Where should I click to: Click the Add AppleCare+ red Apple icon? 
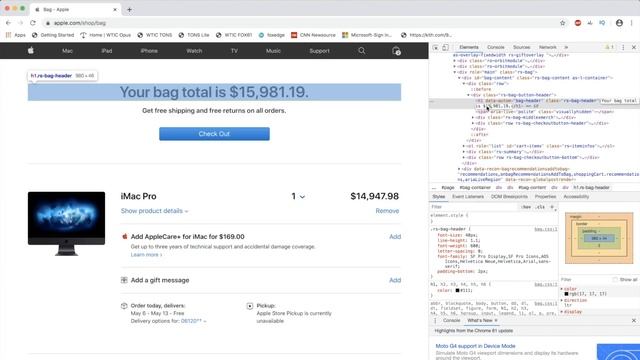pyautogui.click(x=124, y=236)
